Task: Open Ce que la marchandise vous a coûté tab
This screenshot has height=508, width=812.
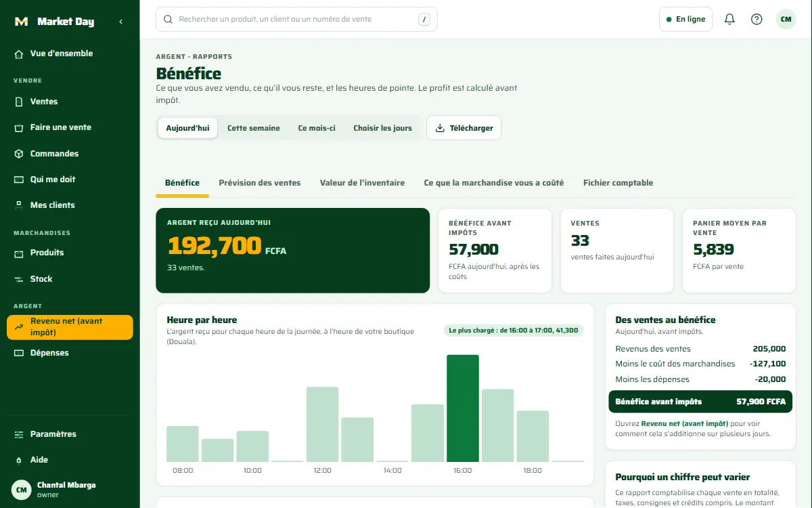Action: point(494,183)
